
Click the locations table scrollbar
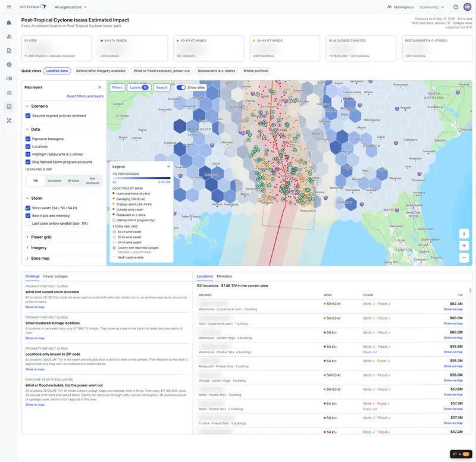(x=470, y=291)
